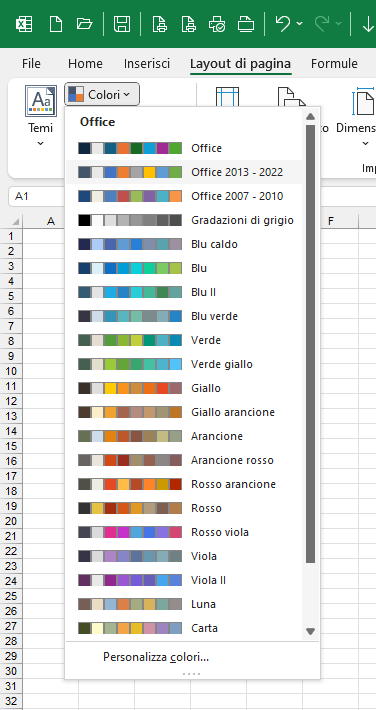376x710 pixels.
Task: Switch to the Inserisci ribbon tab
Action: coord(147,63)
